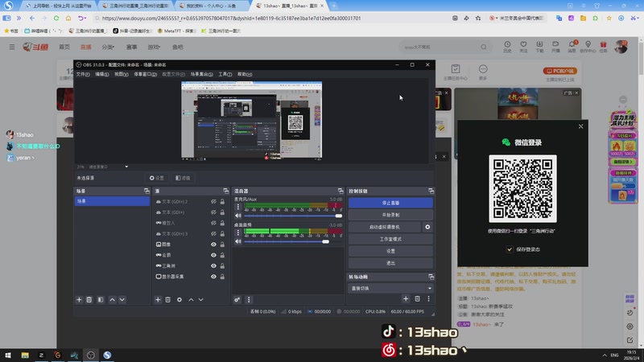This screenshot has width=644, height=362.
Task: Mute the 麦克风/Aux audio channel
Action: click(237, 216)
